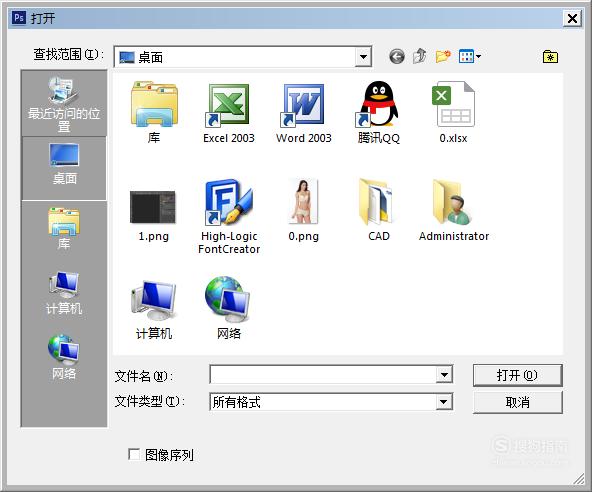Click the 取消 button
This screenshot has height=492, width=592.
[518, 403]
